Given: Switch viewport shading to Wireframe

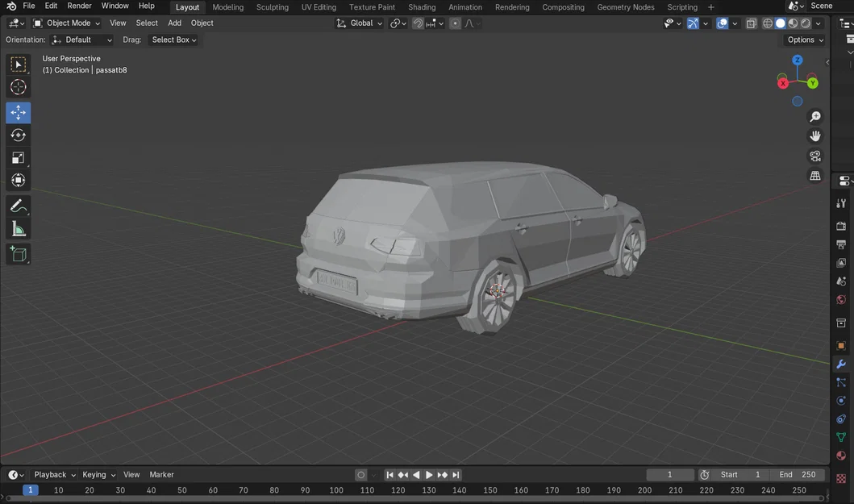Looking at the screenshot, I should (767, 23).
